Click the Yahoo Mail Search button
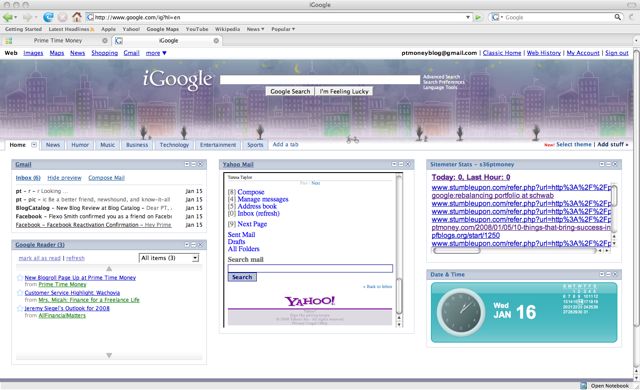This screenshot has width=640, height=390. [242, 277]
